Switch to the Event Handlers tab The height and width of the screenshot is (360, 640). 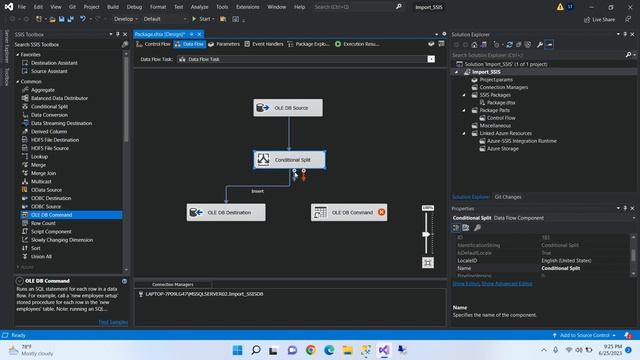coord(264,44)
